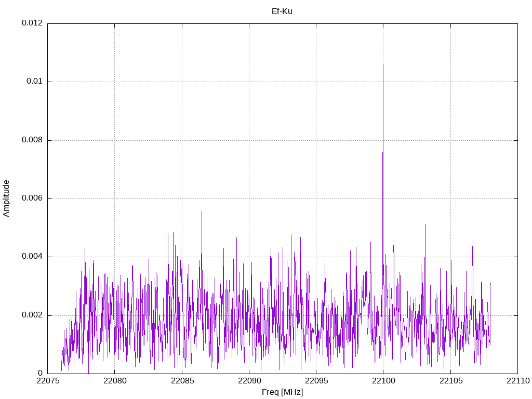532x399 pixels.
Task: Click the x-axis tick label 22100
Action: point(384,381)
